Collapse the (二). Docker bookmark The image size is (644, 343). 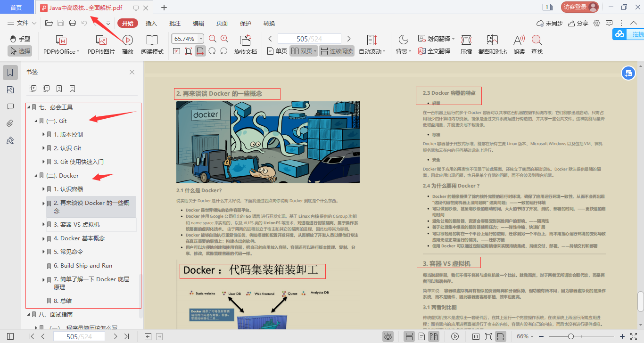(x=36, y=176)
